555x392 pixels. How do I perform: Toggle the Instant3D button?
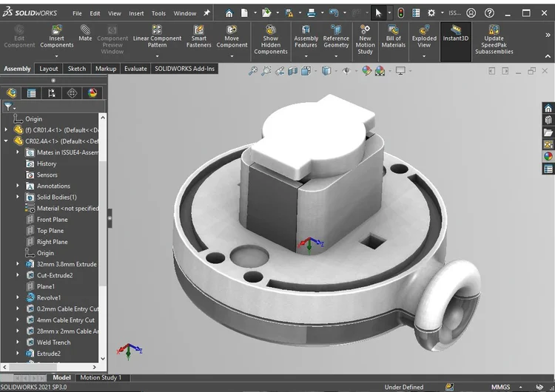456,41
